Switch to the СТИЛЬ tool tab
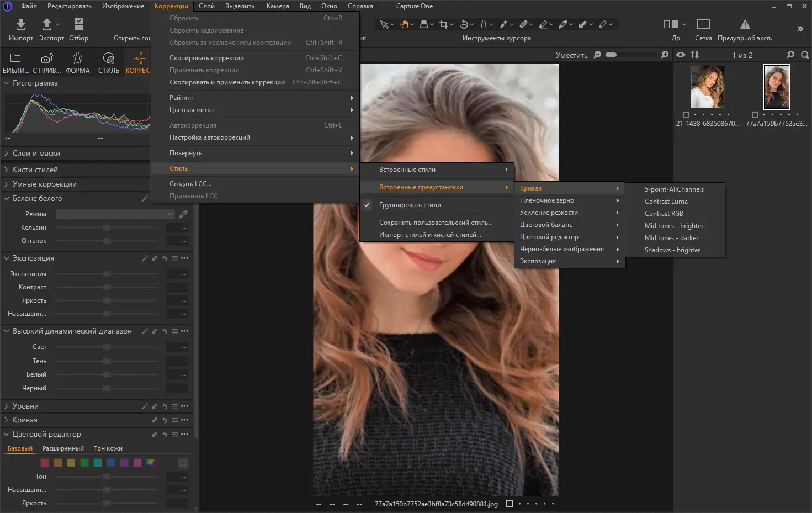The width and height of the screenshot is (812, 513). coord(108,61)
